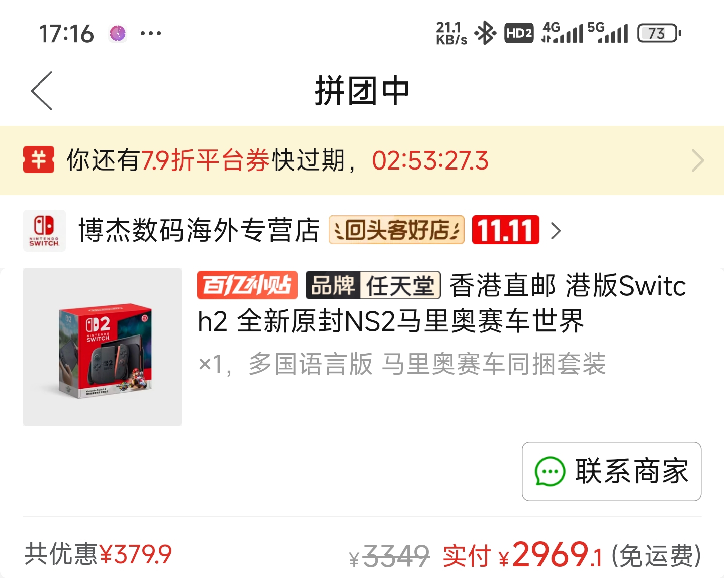The height and width of the screenshot is (588, 724).
Task: Tap the 7.9折平台券 expiring coupon text
Action: coord(206,160)
